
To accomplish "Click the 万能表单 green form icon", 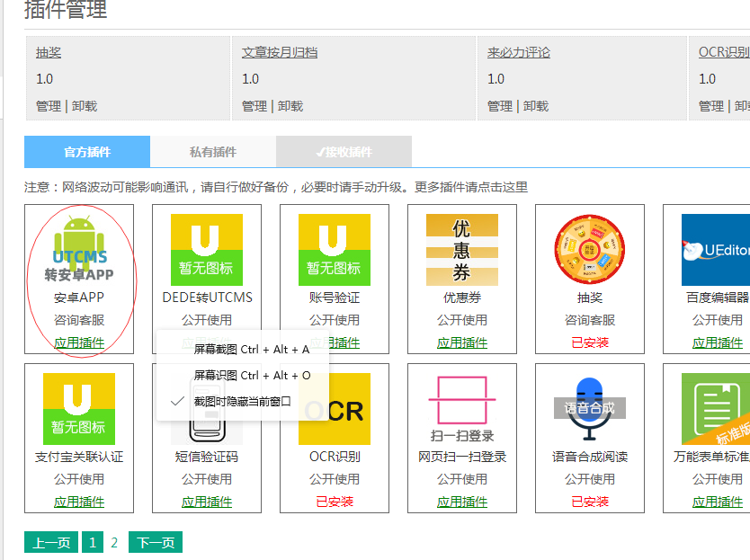I will [x=716, y=408].
